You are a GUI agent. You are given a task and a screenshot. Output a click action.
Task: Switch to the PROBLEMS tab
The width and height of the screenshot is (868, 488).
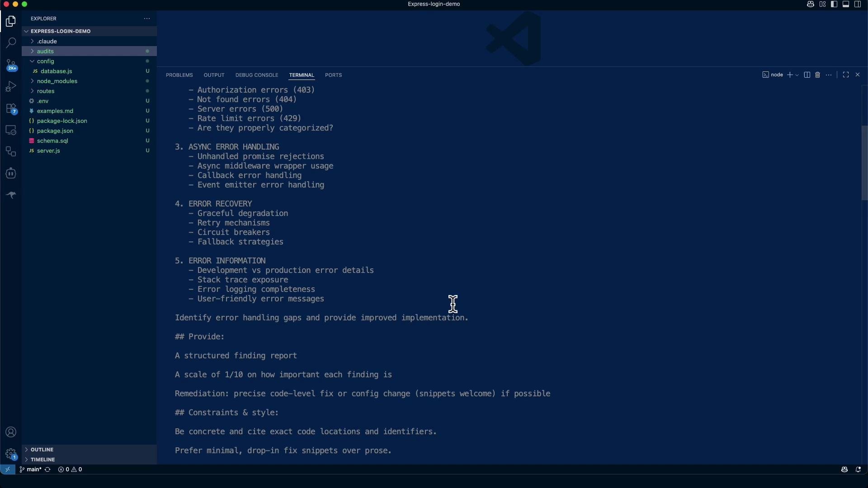[179, 75]
